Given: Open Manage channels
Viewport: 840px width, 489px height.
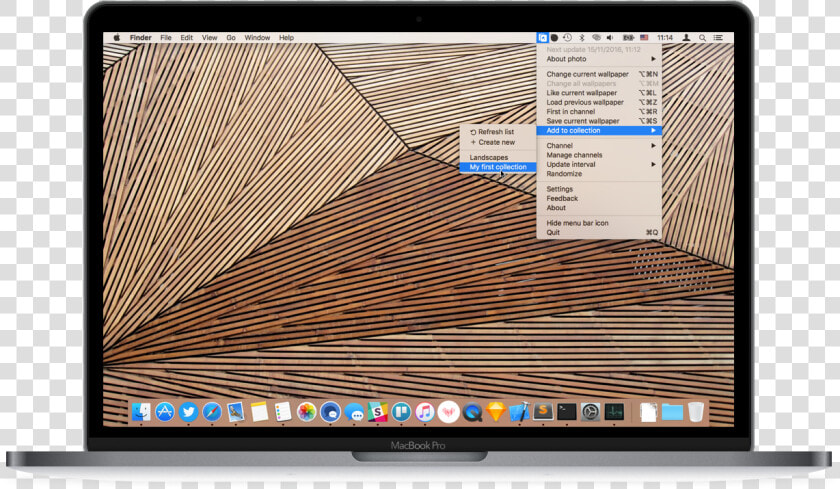Looking at the screenshot, I should [599, 155].
